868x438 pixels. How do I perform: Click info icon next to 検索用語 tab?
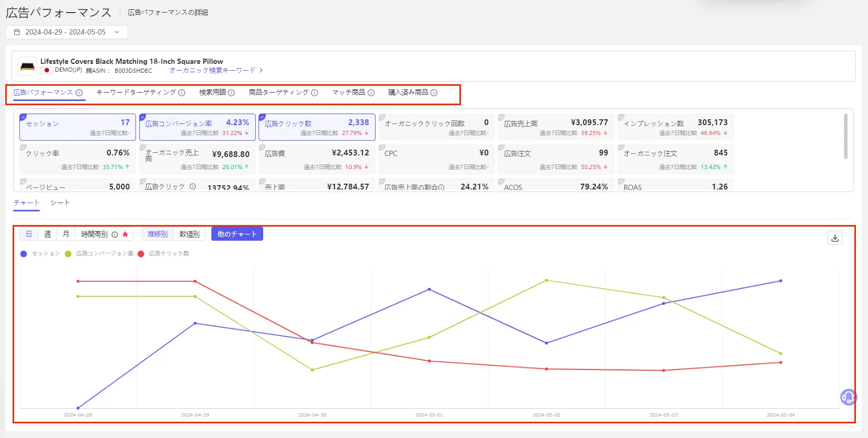tap(231, 93)
